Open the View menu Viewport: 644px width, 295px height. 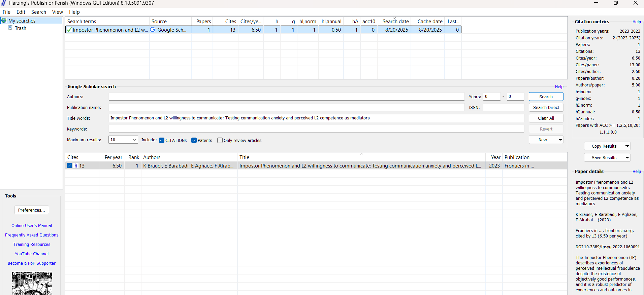pos(57,12)
